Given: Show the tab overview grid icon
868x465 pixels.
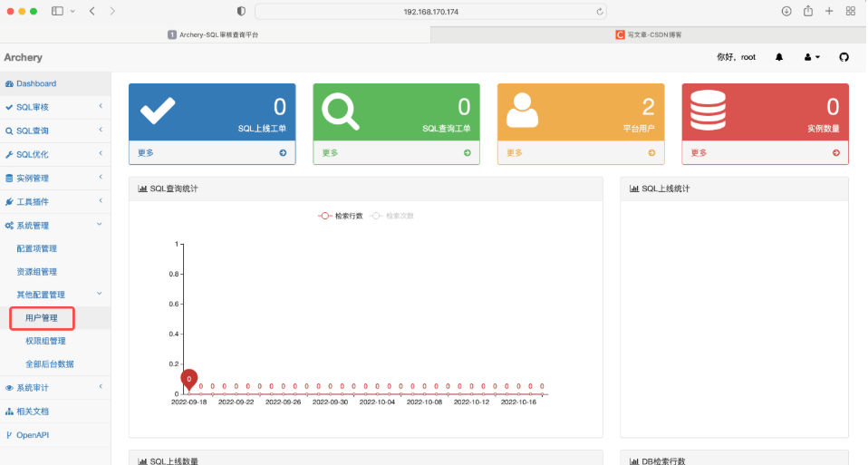Looking at the screenshot, I should (851, 11).
